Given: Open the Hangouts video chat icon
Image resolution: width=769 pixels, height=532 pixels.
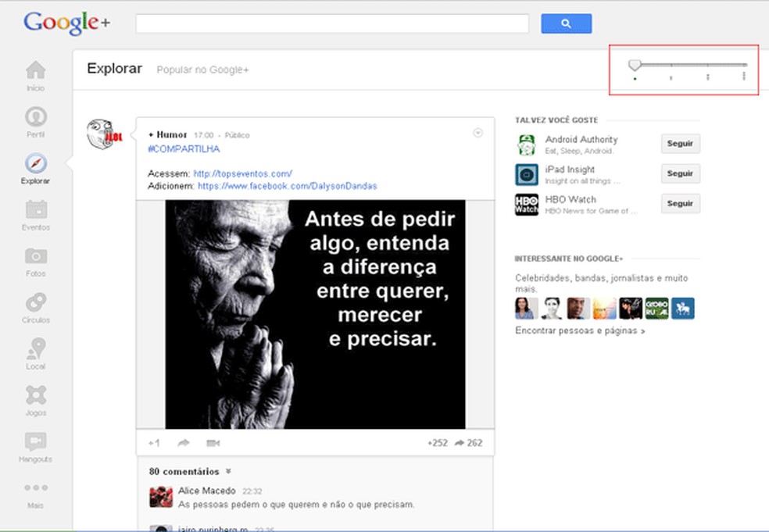Looking at the screenshot, I should click(36, 441).
